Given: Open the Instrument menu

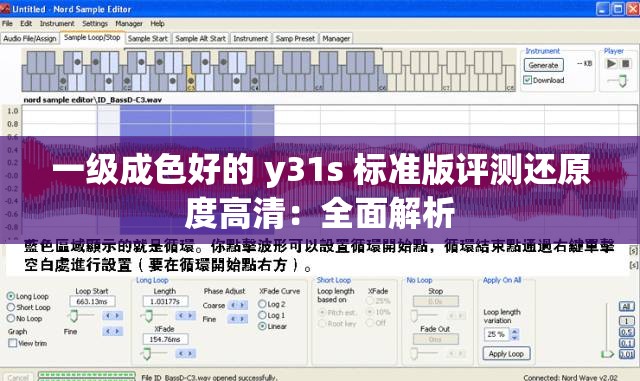Looking at the screenshot, I should pos(57,24).
